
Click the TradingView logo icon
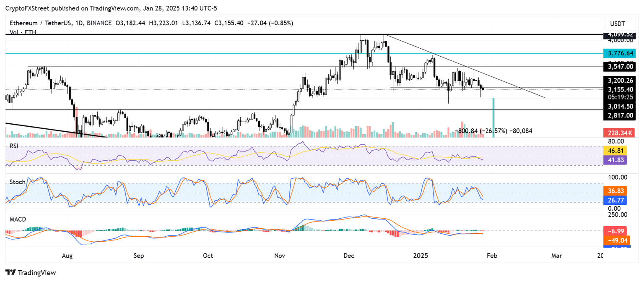coord(11,272)
